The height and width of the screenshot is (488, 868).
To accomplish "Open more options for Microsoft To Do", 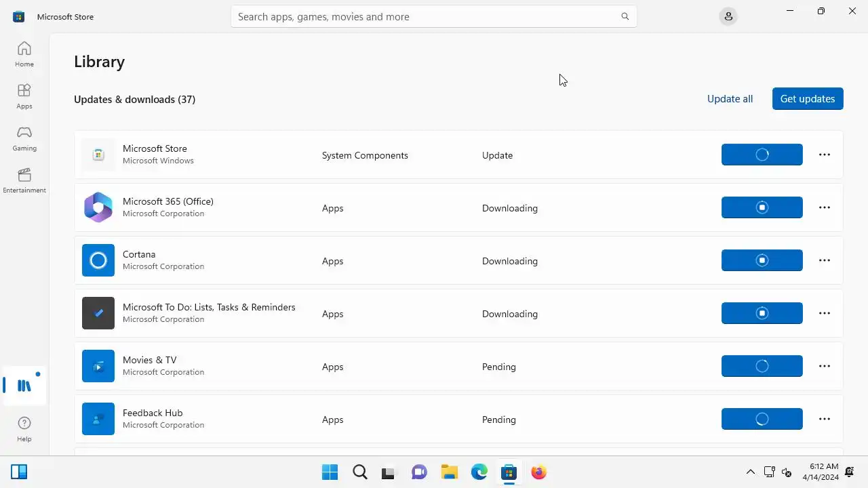I will point(825,313).
